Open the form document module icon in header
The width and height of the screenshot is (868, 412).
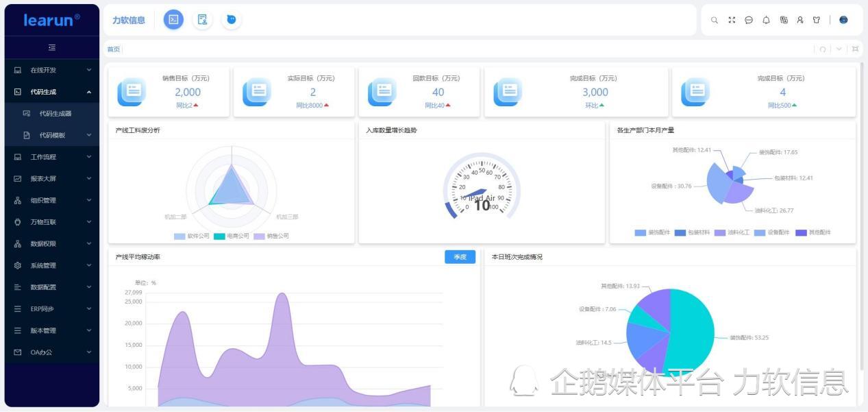click(x=203, y=20)
